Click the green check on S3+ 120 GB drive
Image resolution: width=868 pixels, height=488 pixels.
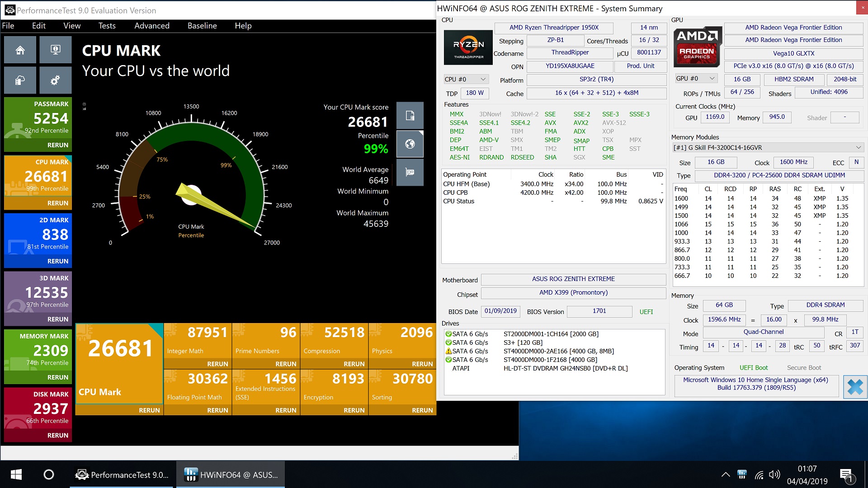pyautogui.click(x=448, y=343)
